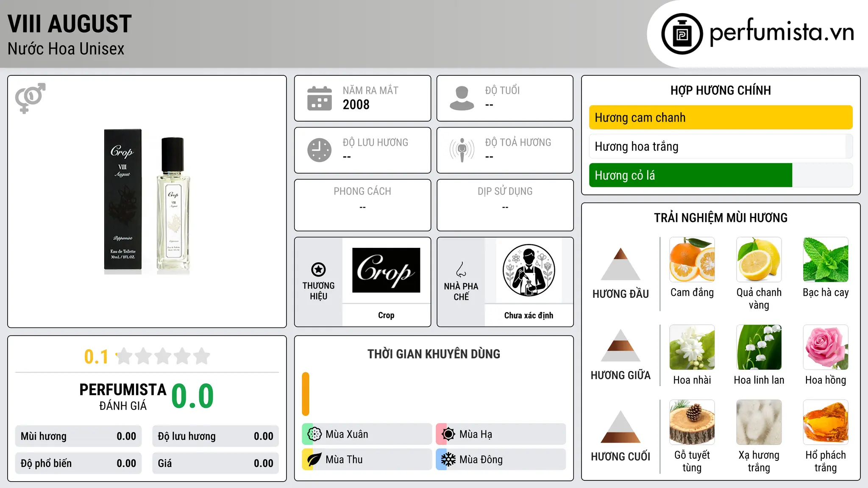
Task: Click the Dịp Sử Dụng occasion card
Action: pyautogui.click(x=505, y=205)
